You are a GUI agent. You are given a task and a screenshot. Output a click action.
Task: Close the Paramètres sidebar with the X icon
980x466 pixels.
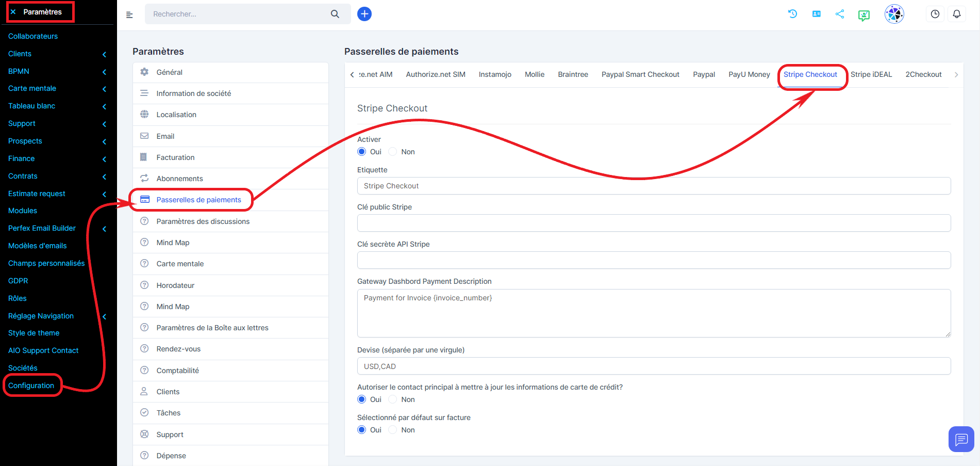13,12
